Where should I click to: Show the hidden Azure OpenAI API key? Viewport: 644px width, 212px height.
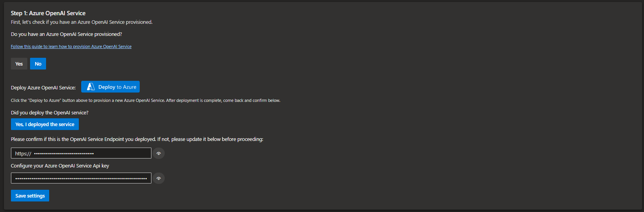click(158, 178)
